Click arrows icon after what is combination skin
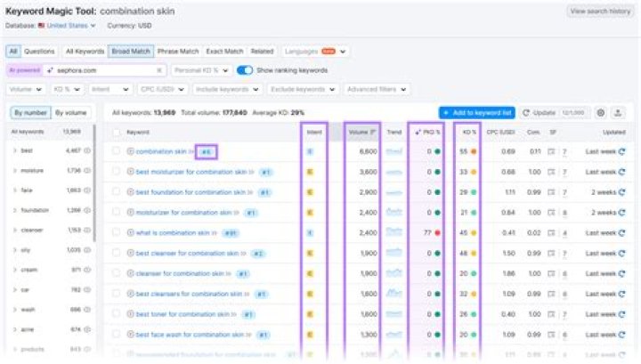The width and height of the screenshot is (641, 364). coord(215,233)
